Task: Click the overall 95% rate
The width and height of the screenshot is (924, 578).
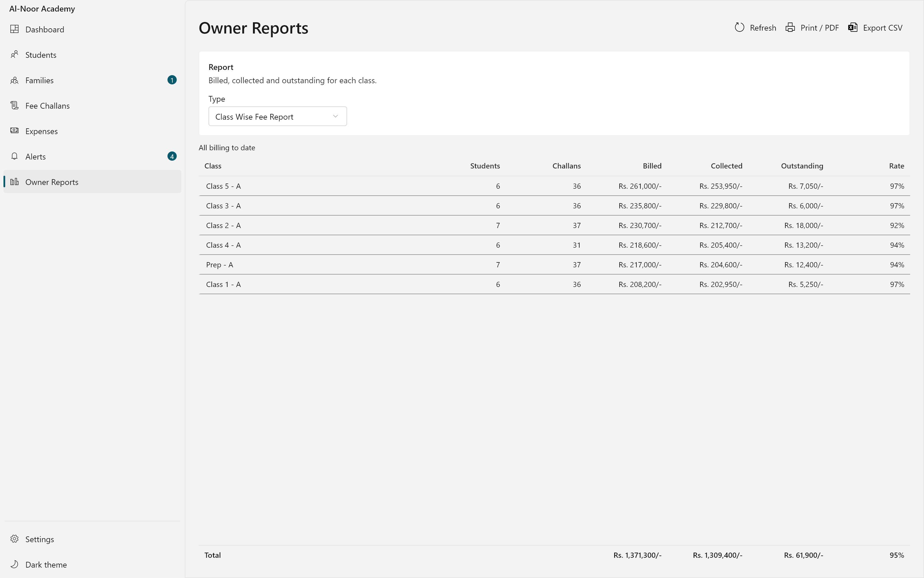Action: [x=897, y=555]
